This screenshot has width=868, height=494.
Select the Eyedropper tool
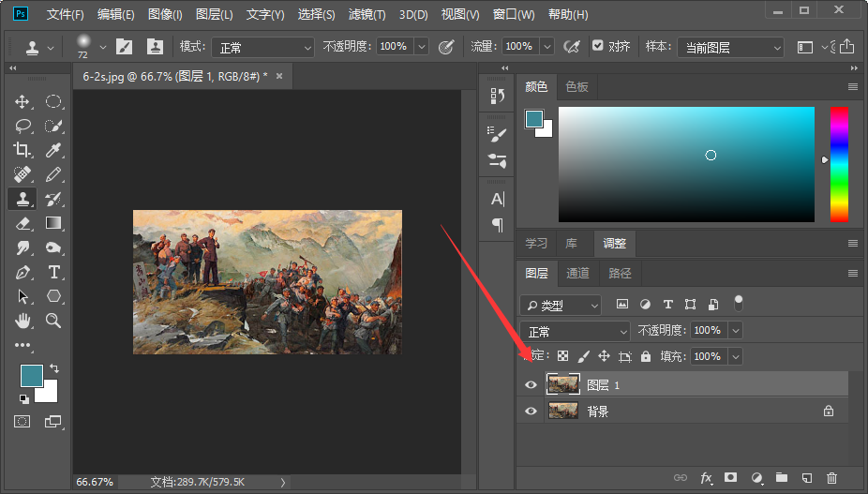(53, 150)
